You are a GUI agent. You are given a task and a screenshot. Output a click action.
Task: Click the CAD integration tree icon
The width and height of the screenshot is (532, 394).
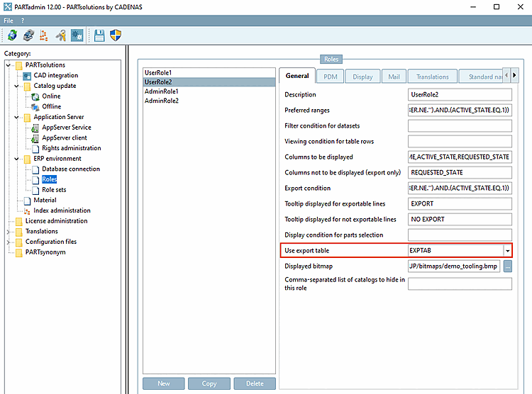pos(27,76)
